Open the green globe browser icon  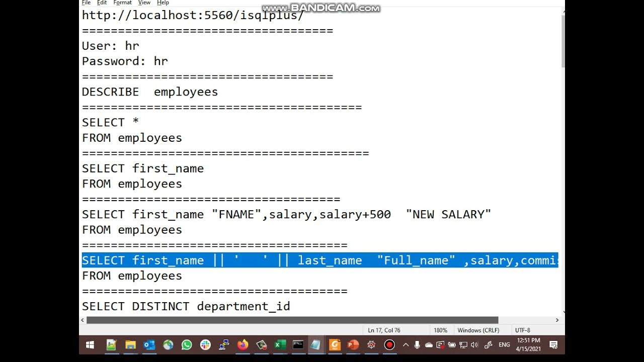168,345
